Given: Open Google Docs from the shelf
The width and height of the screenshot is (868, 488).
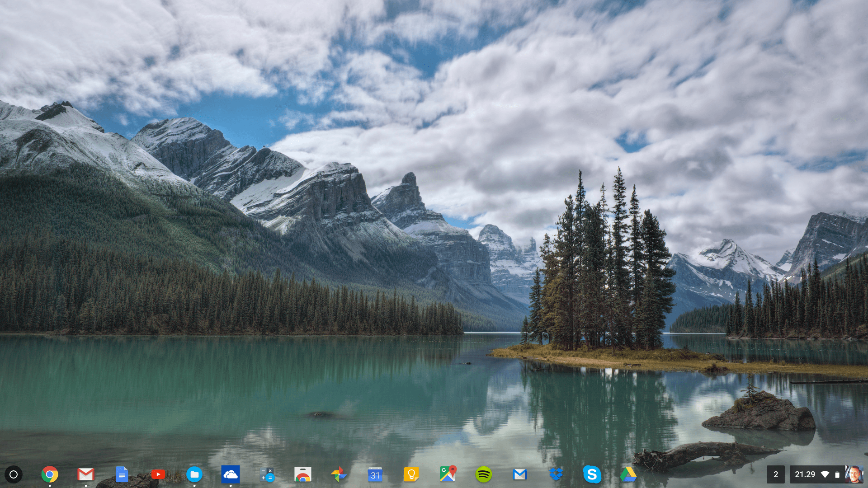Looking at the screenshot, I should [x=122, y=474].
